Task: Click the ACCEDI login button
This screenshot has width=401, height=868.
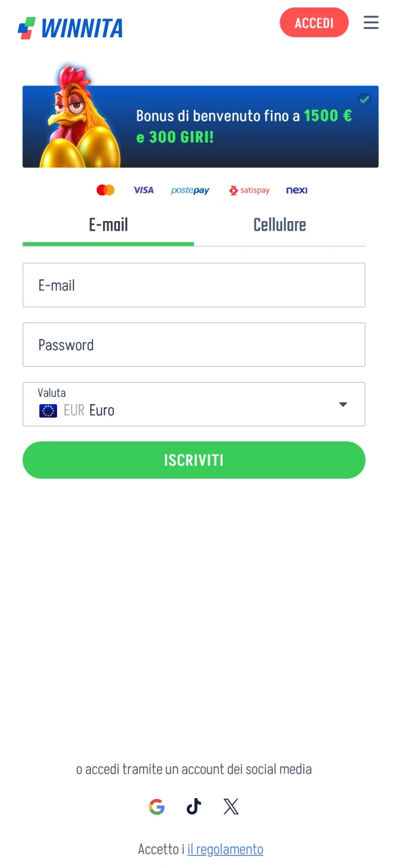Action: (x=314, y=22)
